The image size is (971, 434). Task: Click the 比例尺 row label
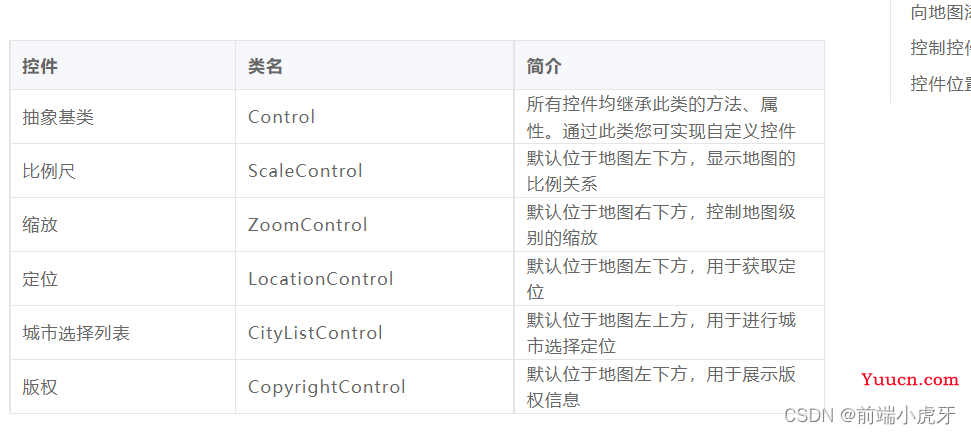pos(49,171)
